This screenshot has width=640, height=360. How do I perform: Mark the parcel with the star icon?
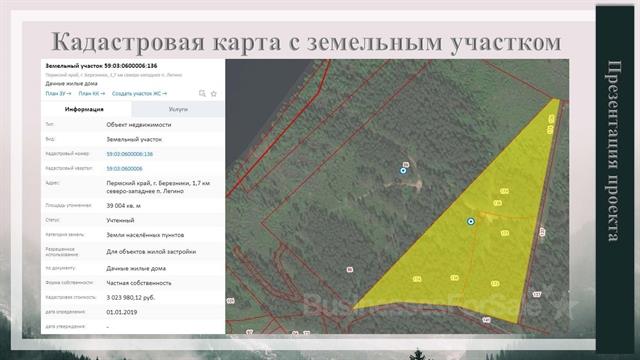click(213, 93)
